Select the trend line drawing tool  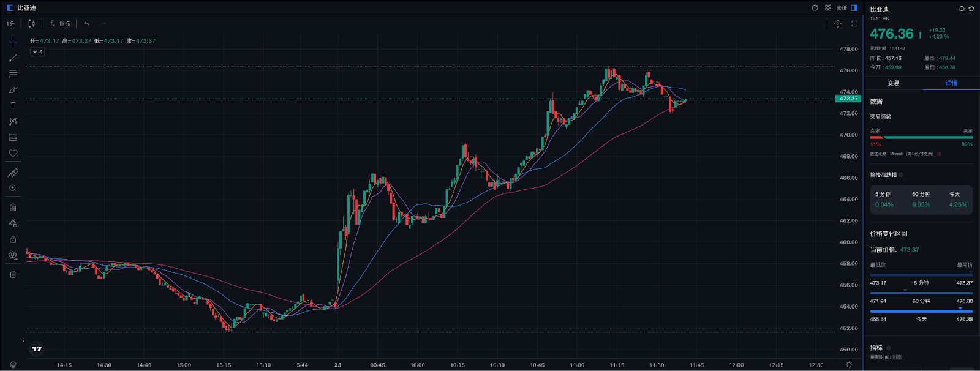(13, 58)
